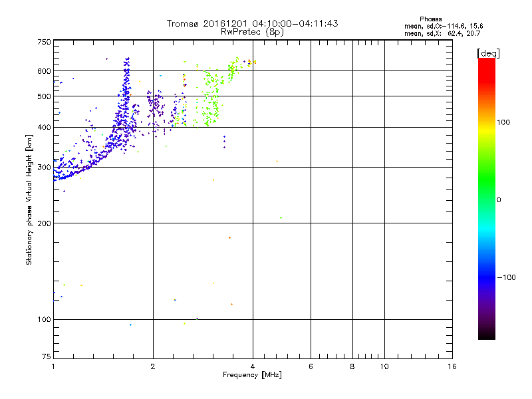Click the x-axis tick label '1'

(53, 366)
